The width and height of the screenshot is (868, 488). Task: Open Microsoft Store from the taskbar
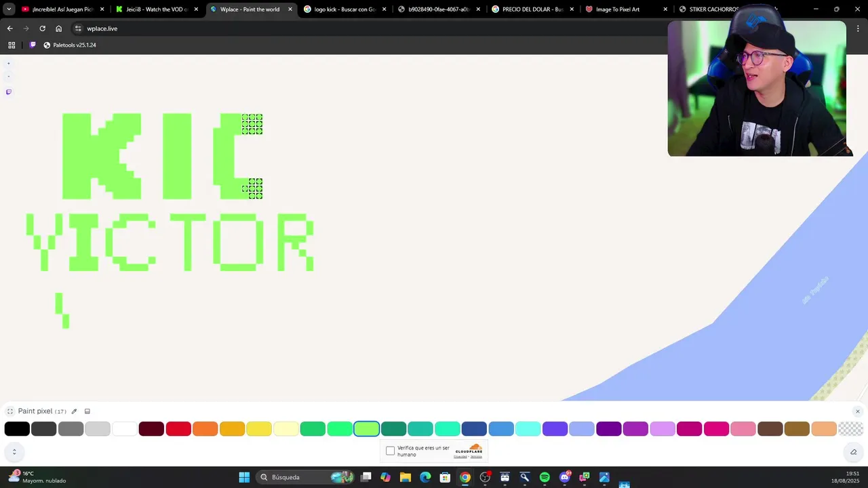[445, 477]
